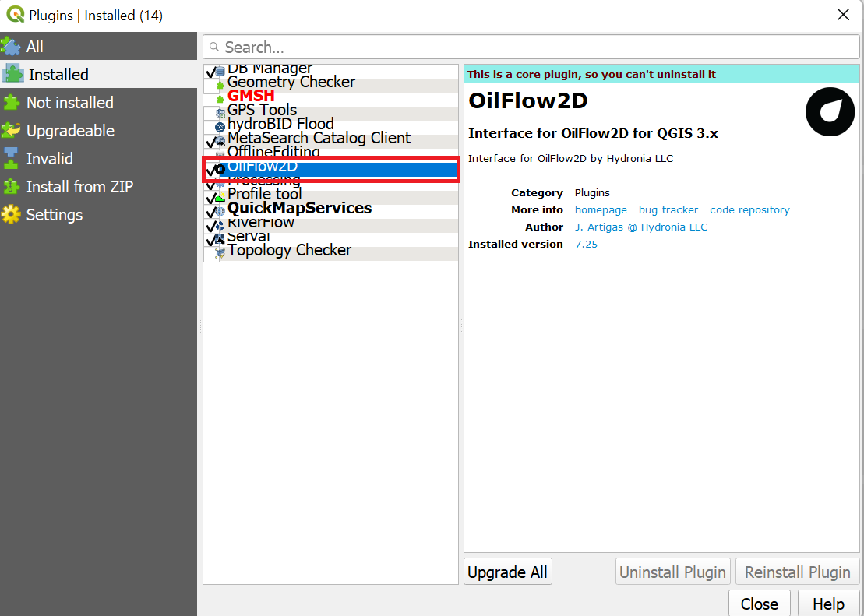Viewport: 864px width, 616px height.
Task: Click the GPS Tools plugin icon
Action: (x=220, y=114)
